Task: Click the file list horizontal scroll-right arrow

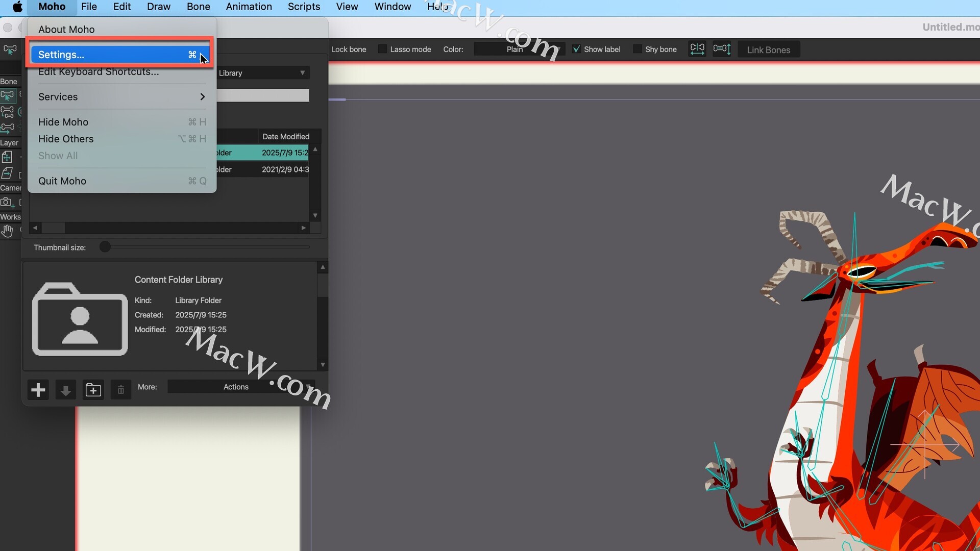Action: pyautogui.click(x=304, y=228)
